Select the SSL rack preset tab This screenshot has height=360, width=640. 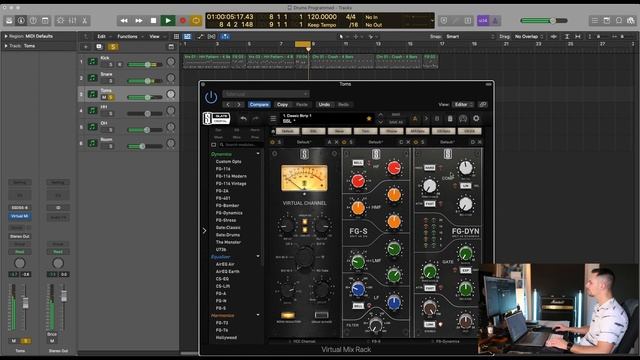click(x=313, y=131)
